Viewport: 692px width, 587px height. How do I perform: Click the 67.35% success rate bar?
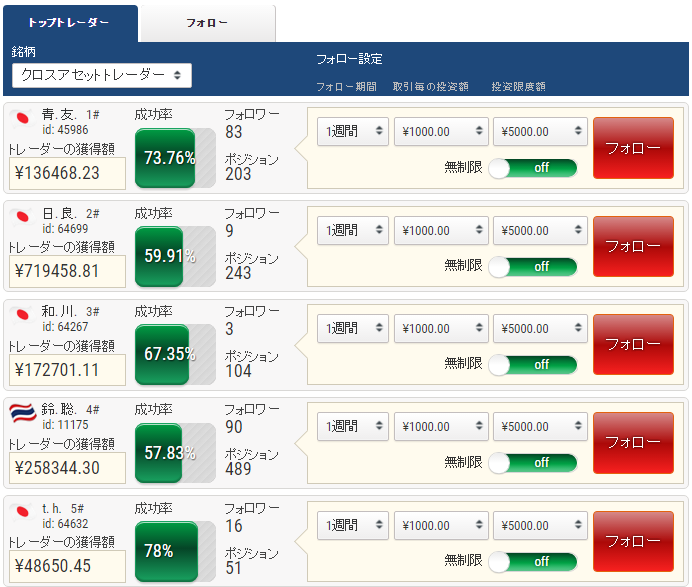(175, 354)
